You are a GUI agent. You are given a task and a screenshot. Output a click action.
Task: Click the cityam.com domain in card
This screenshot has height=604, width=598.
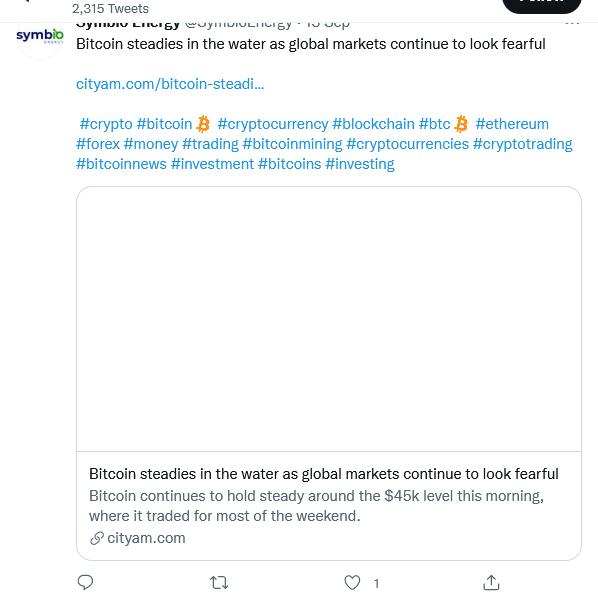[x=146, y=538]
